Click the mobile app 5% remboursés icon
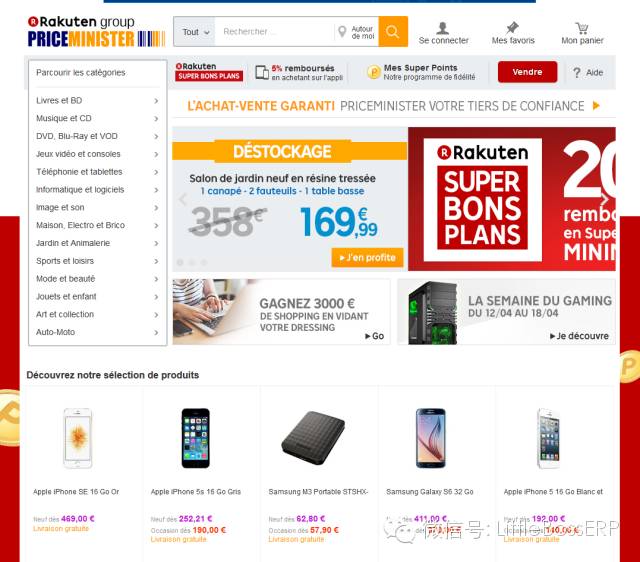 click(x=262, y=72)
